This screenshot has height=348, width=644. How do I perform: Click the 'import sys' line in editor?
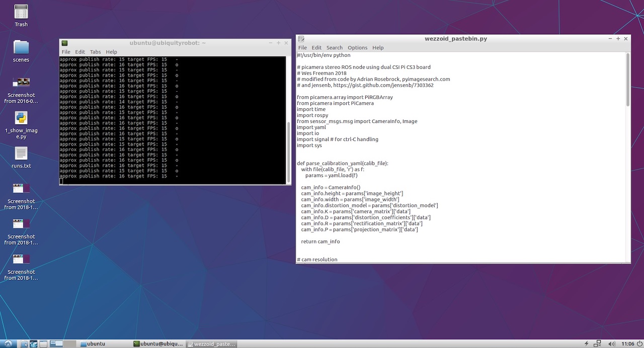tap(309, 146)
